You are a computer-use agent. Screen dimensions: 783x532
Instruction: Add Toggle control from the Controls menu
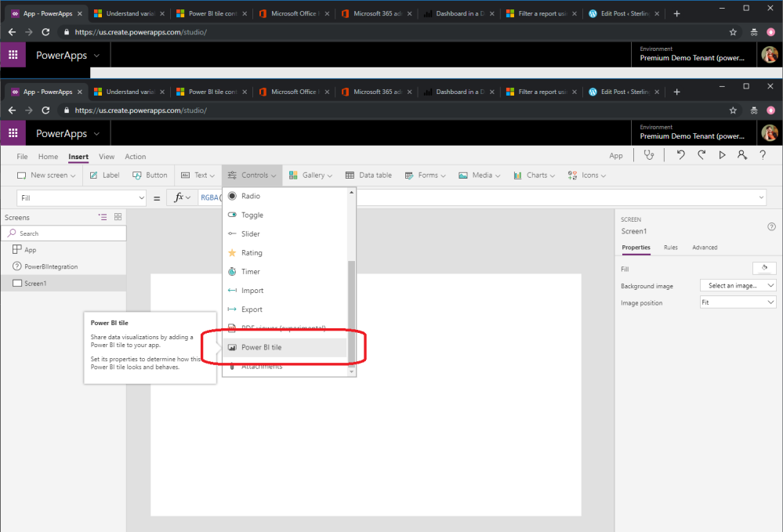252,215
